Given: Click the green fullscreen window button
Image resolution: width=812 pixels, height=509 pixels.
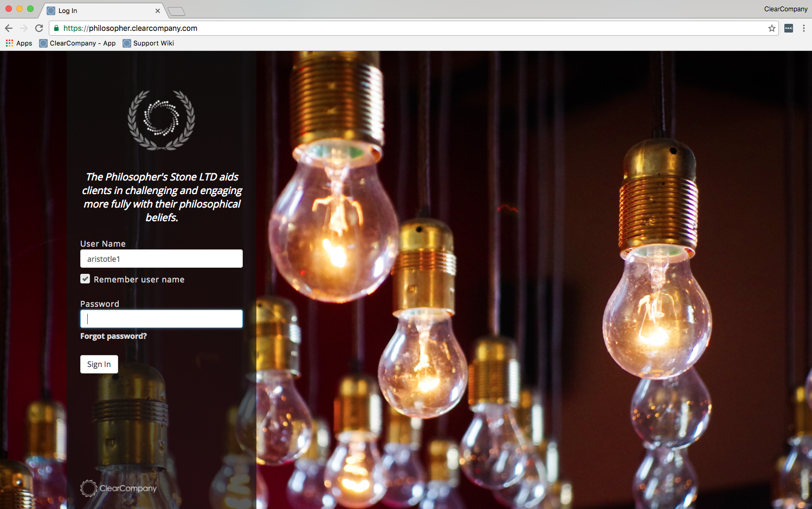Looking at the screenshot, I should 30,9.
